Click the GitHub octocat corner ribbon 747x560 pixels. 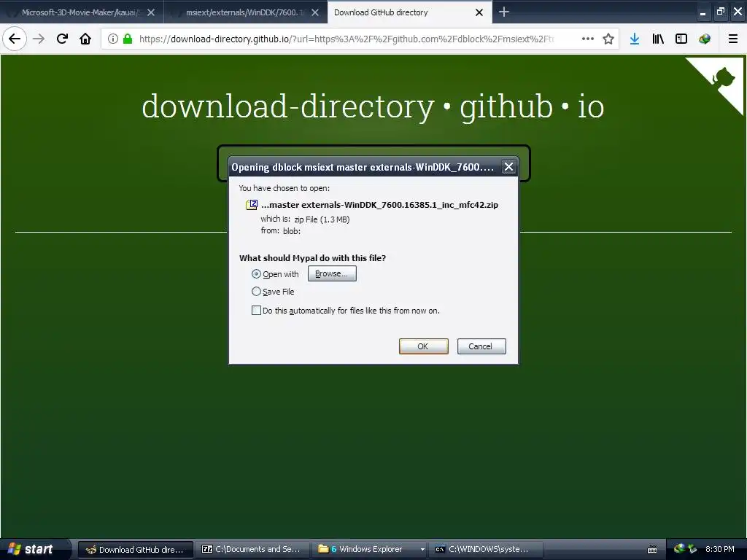click(723, 77)
